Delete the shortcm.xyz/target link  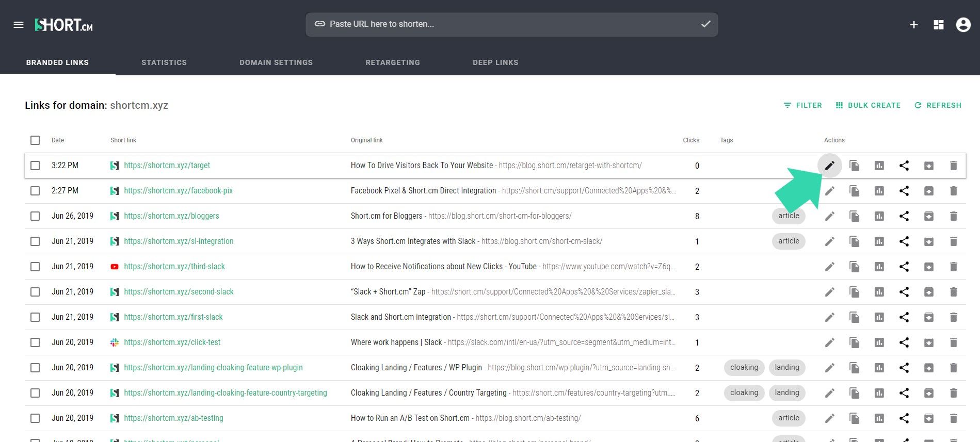(954, 166)
